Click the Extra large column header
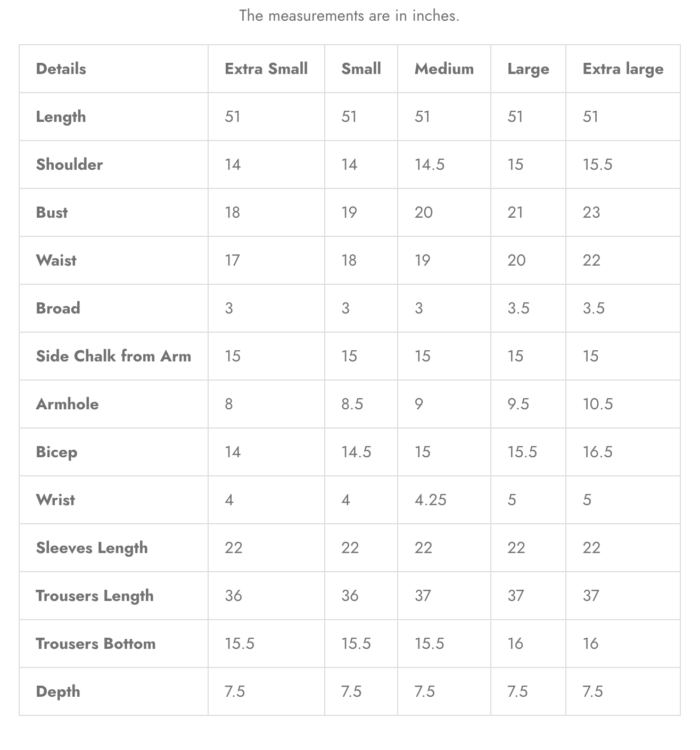The image size is (700, 750). coord(623,69)
